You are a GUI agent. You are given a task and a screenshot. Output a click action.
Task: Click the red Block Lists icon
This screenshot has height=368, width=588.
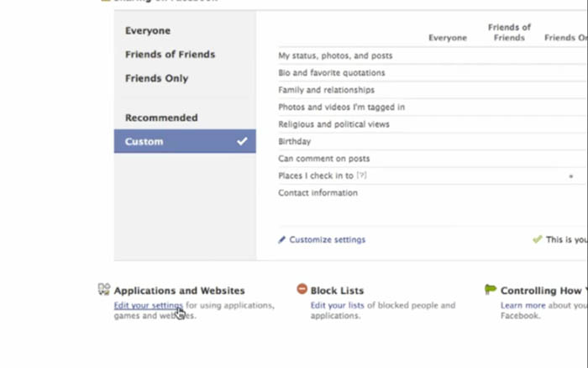click(302, 289)
